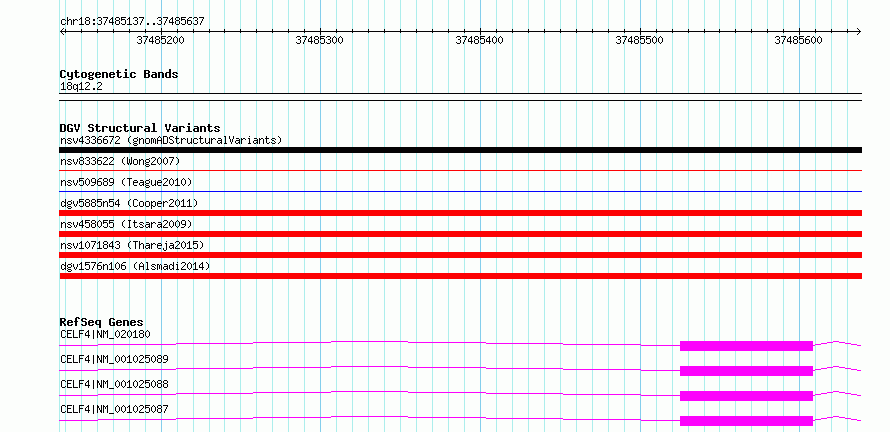Click ruler tick label 37485200
Viewport: 890px width, 432px height.
pyautogui.click(x=161, y=40)
